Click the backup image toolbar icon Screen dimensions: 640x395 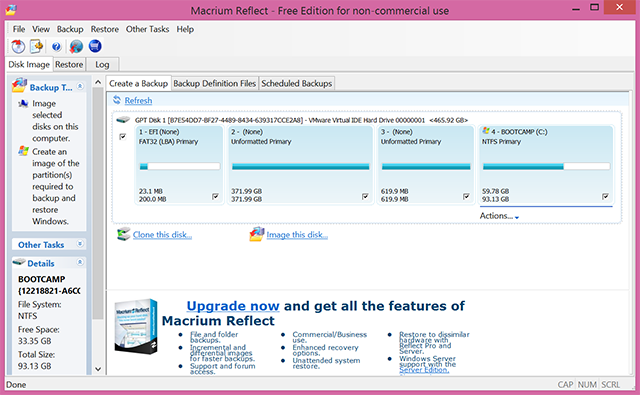tap(18, 47)
